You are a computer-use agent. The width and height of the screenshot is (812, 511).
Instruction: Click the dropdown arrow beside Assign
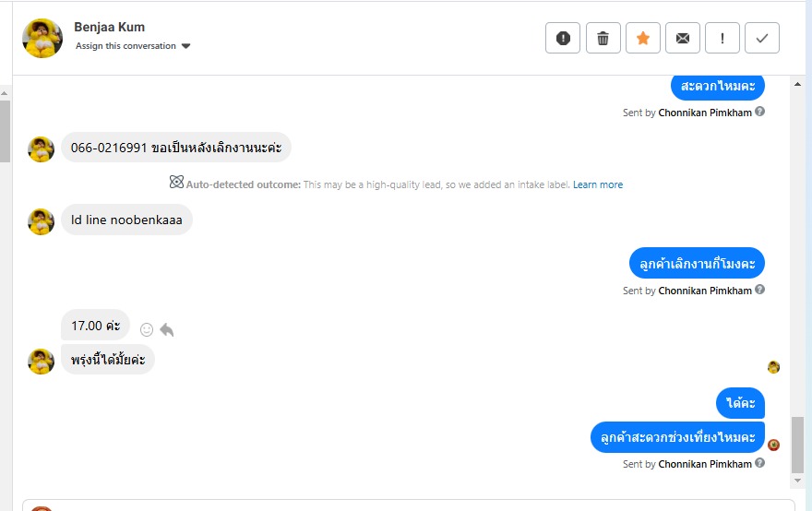click(x=185, y=46)
